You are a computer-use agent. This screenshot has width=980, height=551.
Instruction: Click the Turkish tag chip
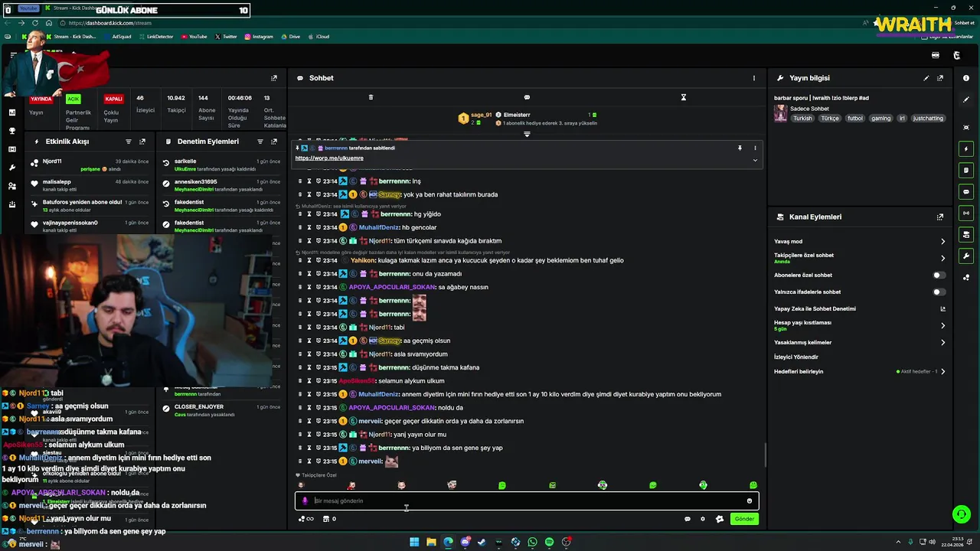click(x=802, y=119)
